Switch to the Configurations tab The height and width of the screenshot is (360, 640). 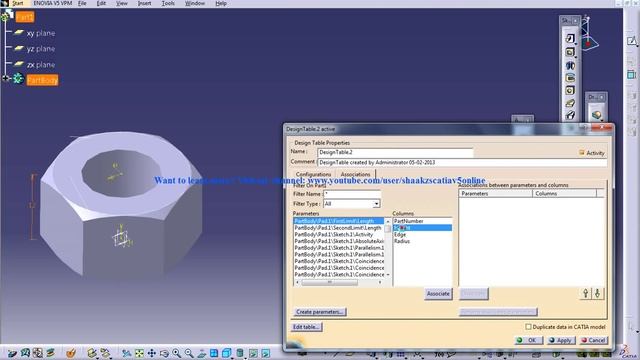[313, 174]
